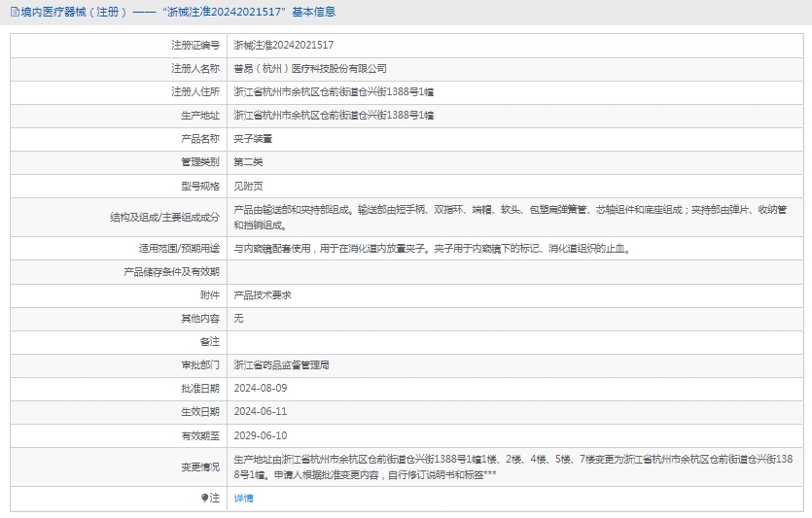Click the document icon beside the page title
The height and width of the screenshot is (518, 812).
13,12
